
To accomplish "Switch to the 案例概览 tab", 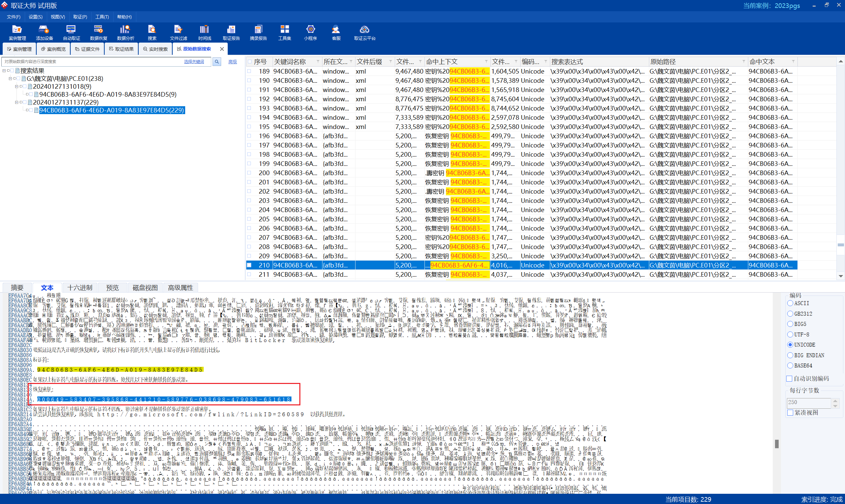I will (53, 49).
